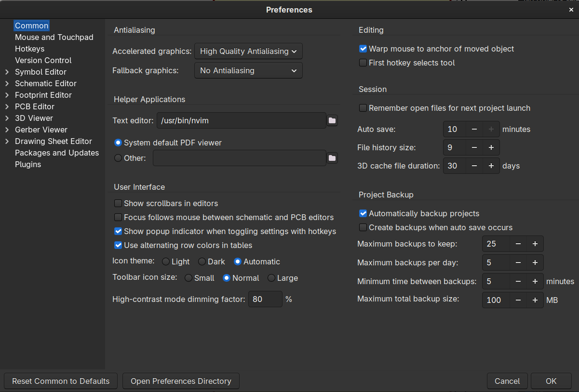Increase Auto save minutes with plus
The height and width of the screenshot is (392, 579).
[x=491, y=129]
